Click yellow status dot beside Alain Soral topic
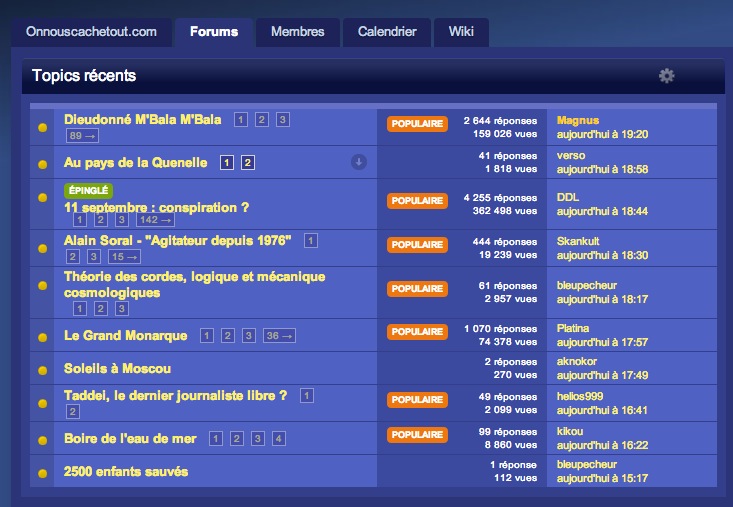This screenshot has height=507, width=733. pos(43,249)
